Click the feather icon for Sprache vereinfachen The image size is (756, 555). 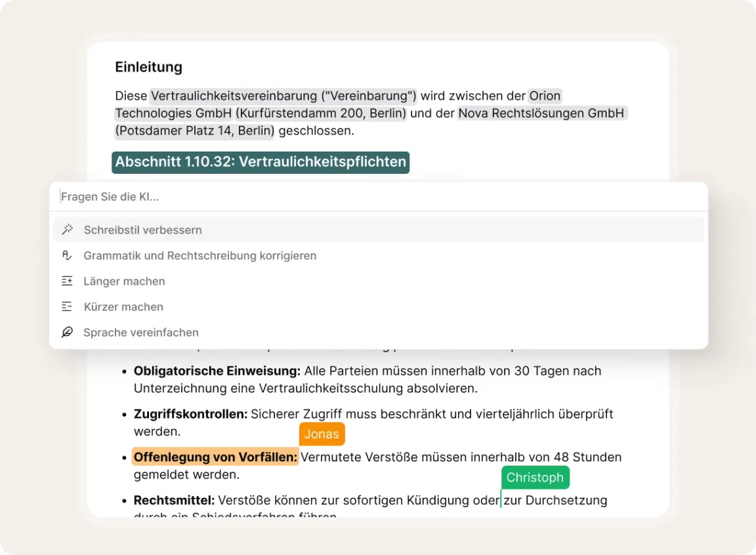coord(67,332)
